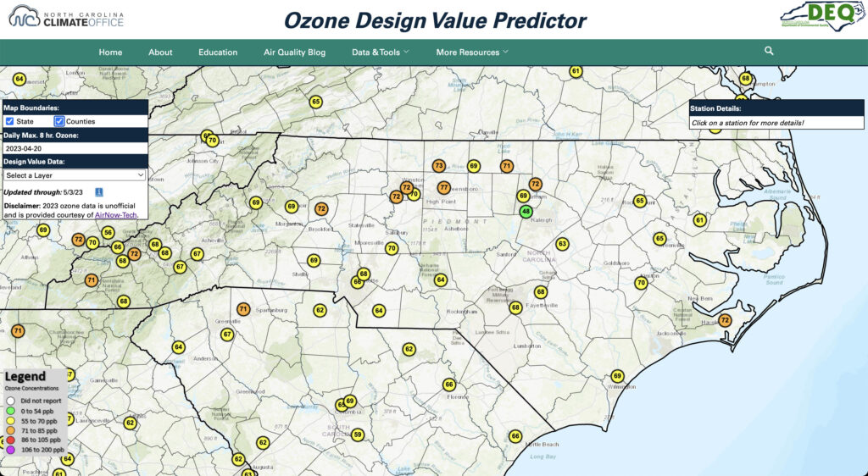Image resolution: width=868 pixels, height=476 pixels.
Task: Expand the Data & Tools menu
Action: pos(381,52)
